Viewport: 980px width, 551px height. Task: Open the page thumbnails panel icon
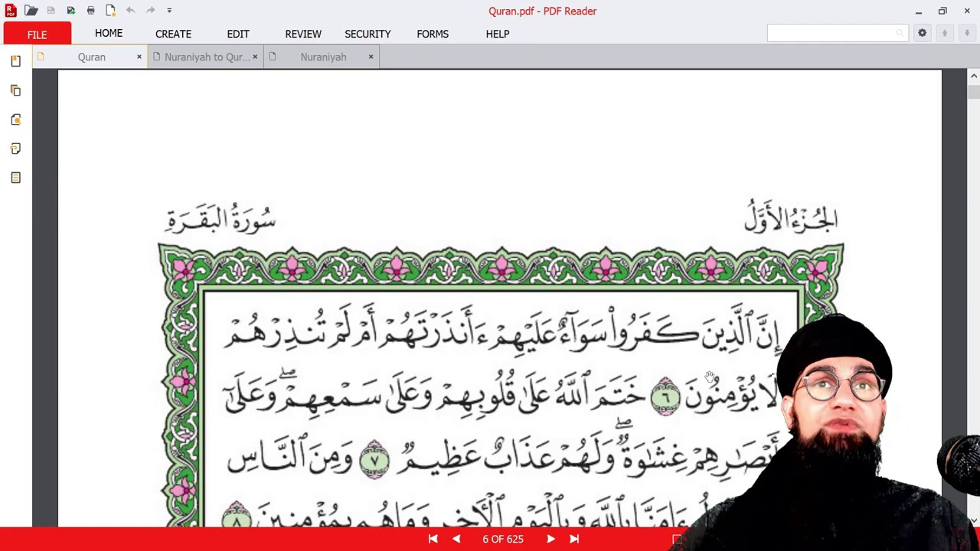tap(15, 90)
